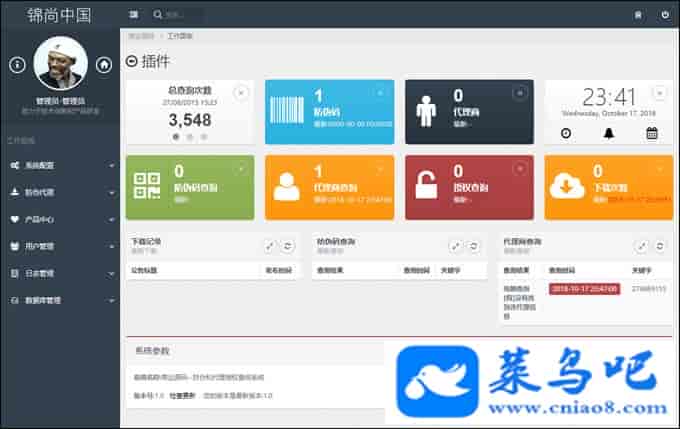Click the administrator avatar photo
The image size is (680, 429).
[x=60, y=63]
